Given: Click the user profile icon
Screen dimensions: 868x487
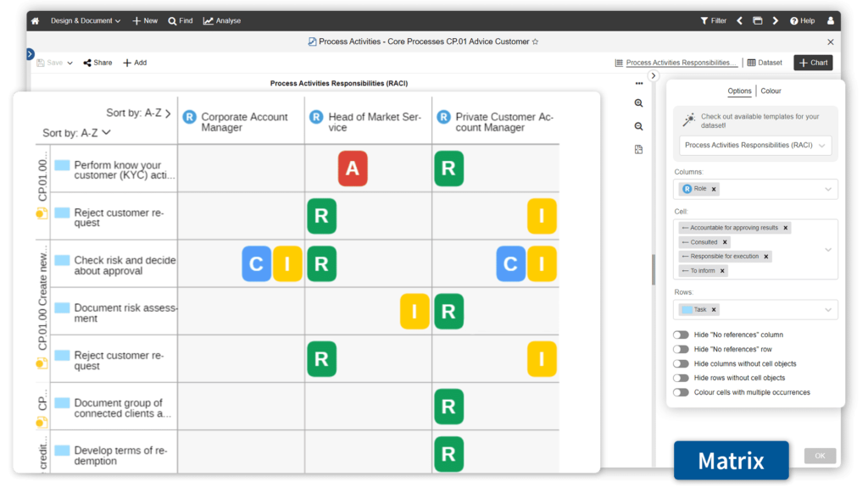Looking at the screenshot, I should click(830, 20).
